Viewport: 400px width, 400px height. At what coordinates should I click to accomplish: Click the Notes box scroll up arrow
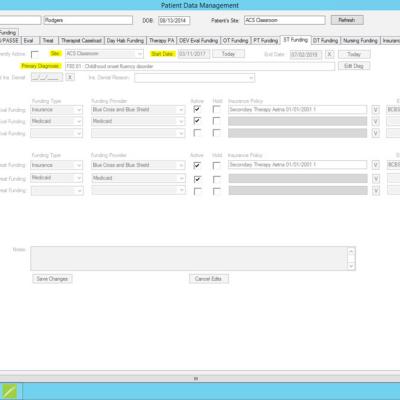point(351,252)
